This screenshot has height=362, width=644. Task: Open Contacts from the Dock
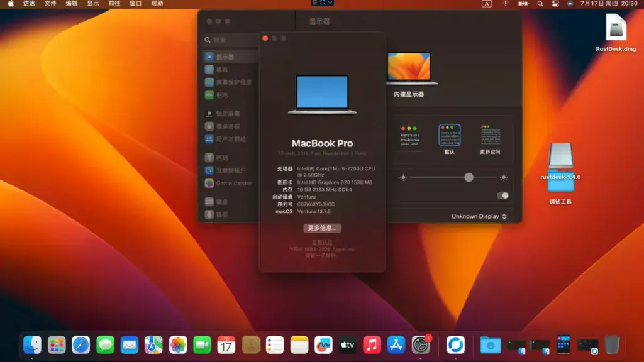click(x=250, y=345)
